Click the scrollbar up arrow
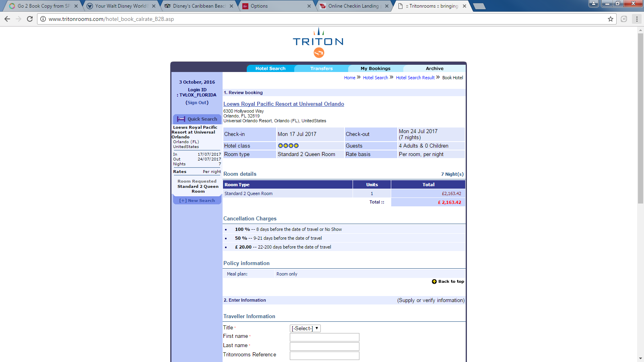Screen dimensions: 644x362 tap(640, 30)
